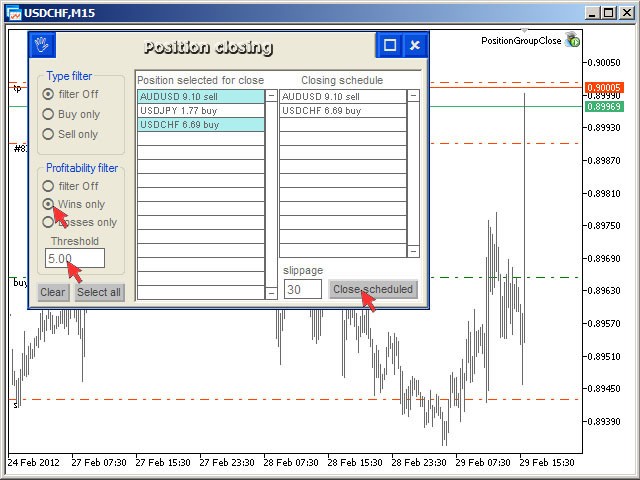Select the 'Buy only' radio option
The image size is (640, 480).
tap(48, 114)
